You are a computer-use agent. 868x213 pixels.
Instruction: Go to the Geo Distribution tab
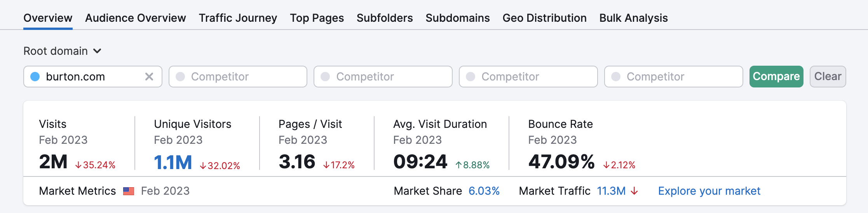544,18
